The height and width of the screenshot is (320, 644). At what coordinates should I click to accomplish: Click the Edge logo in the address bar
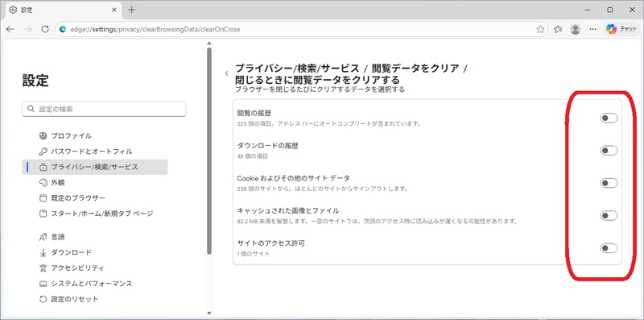pos(63,29)
